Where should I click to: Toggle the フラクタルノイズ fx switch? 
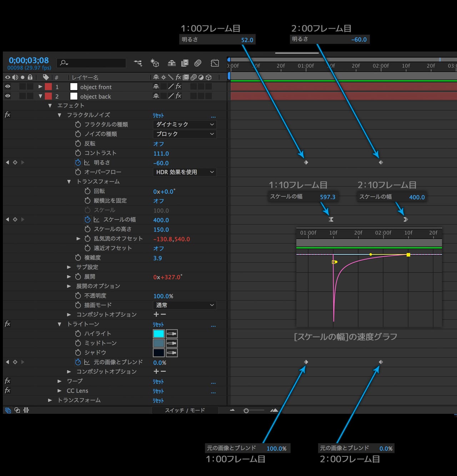[x=7, y=115]
